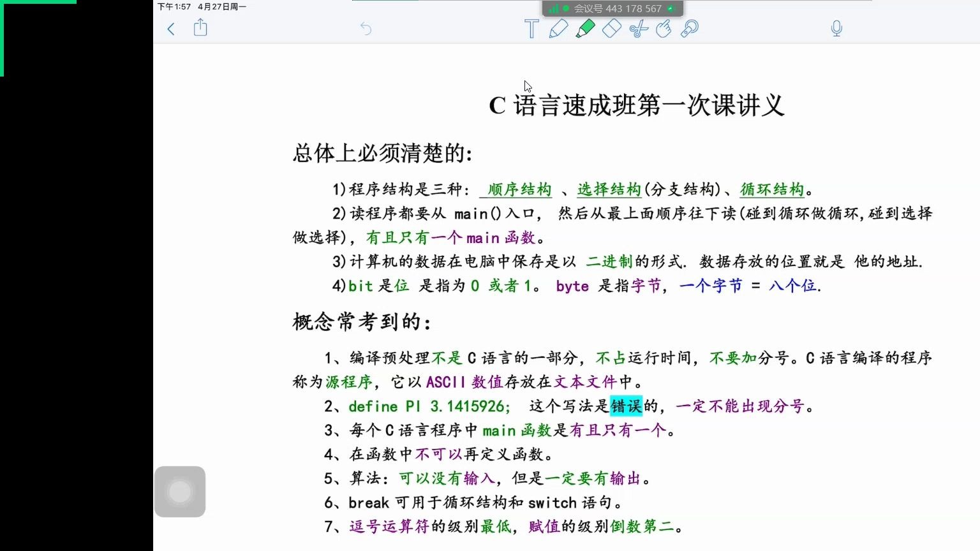Click the heading '总体上必须清楚的:'
980x551 pixels.
[x=383, y=153]
